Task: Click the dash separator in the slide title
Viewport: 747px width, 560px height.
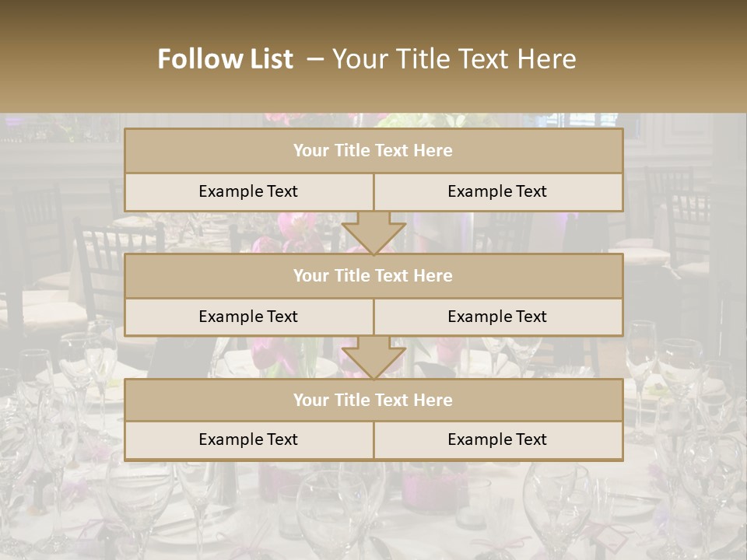Action: click(x=315, y=59)
